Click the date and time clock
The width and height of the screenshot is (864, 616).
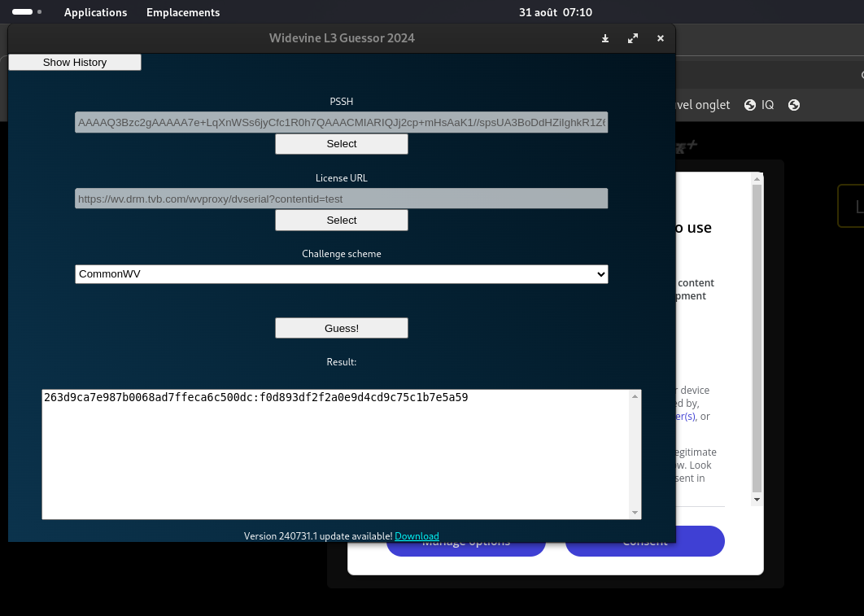point(556,12)
